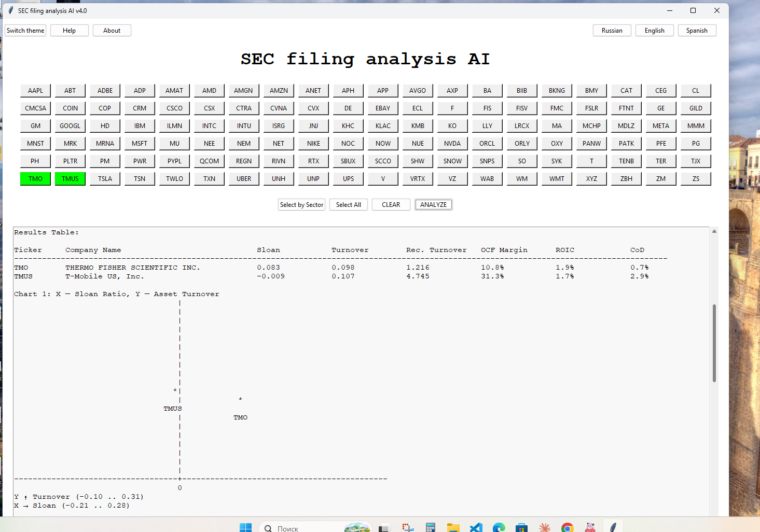
Task: Select the CRM ticker button
Action: point(140,108)
